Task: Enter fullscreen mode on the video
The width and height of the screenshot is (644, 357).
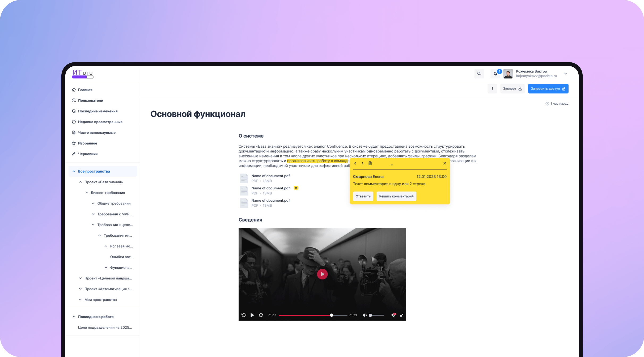Action: point(401,315)
